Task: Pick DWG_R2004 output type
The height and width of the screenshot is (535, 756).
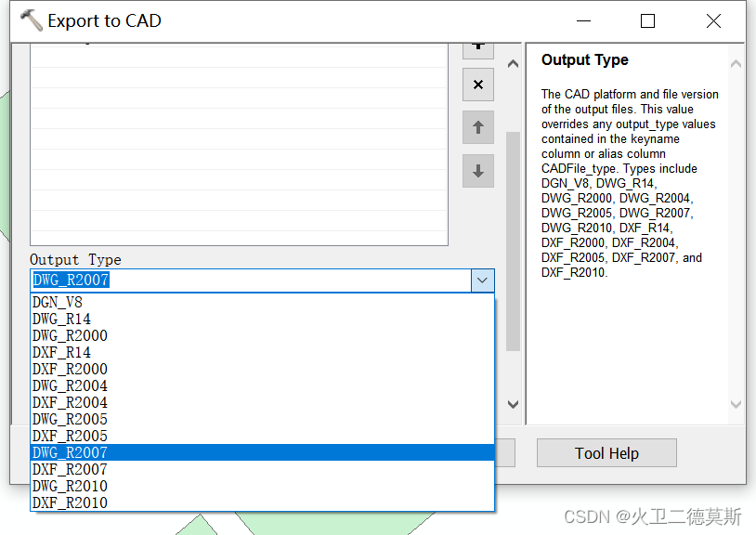Action: pyautogui.click(x=262, y=385)
